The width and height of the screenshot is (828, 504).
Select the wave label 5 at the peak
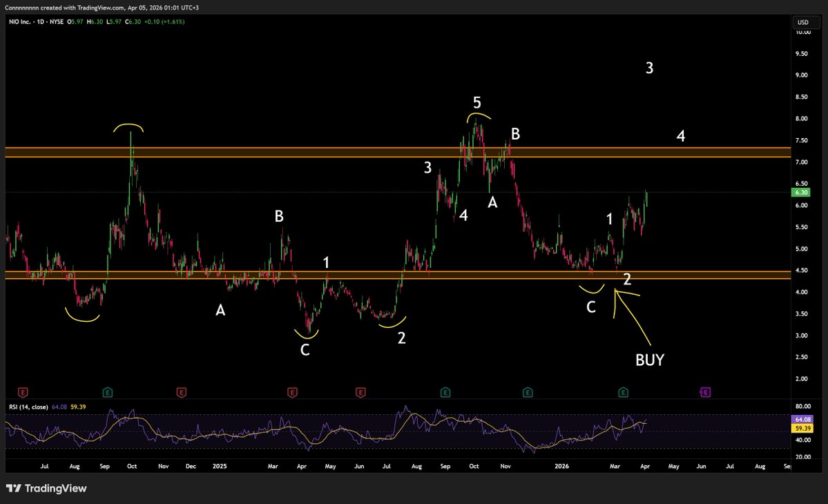click(476, 102)
